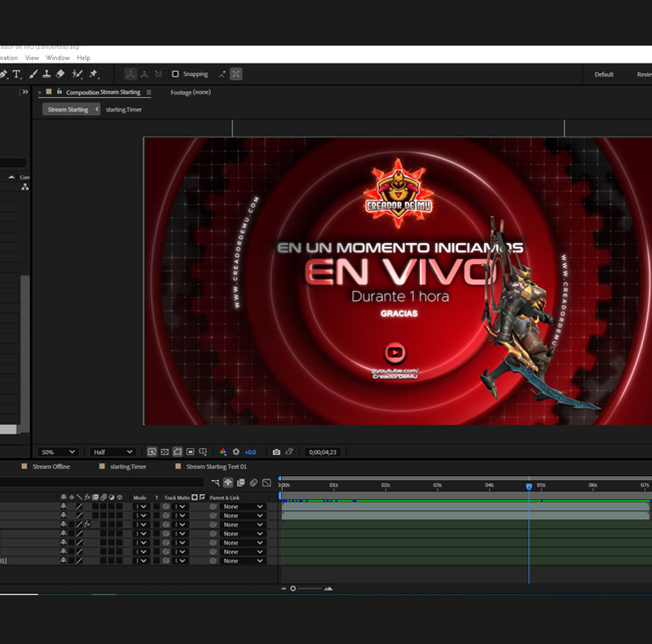Open Show Channel color management icon

point(223,452)
